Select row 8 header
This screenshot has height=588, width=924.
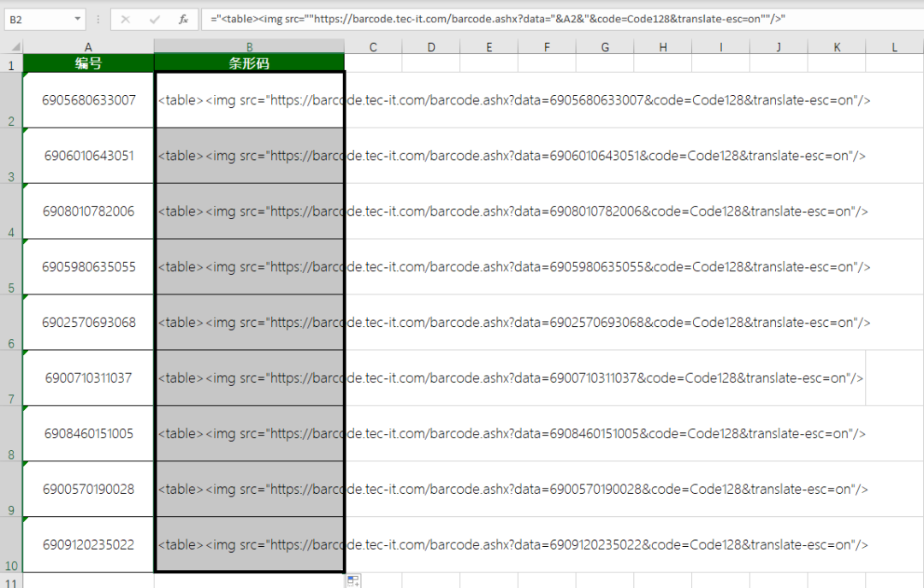pyautogui.click(x=11, y=433)
